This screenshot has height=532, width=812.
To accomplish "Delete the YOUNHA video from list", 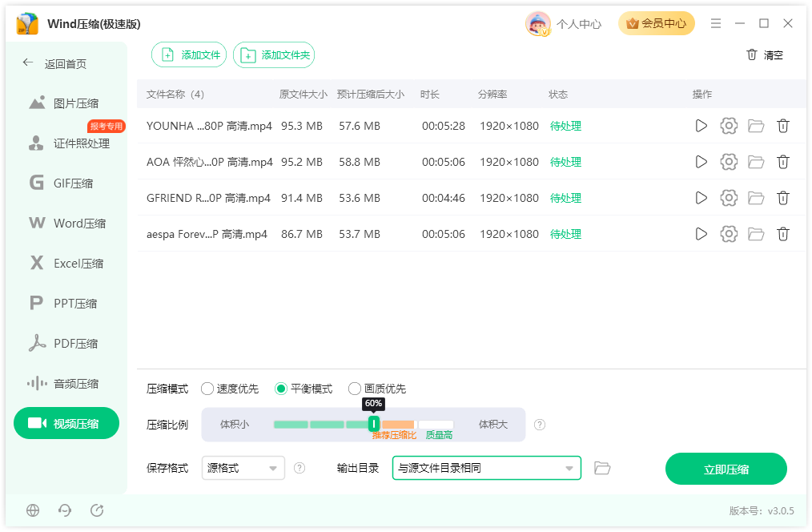I will coord(783,126).
